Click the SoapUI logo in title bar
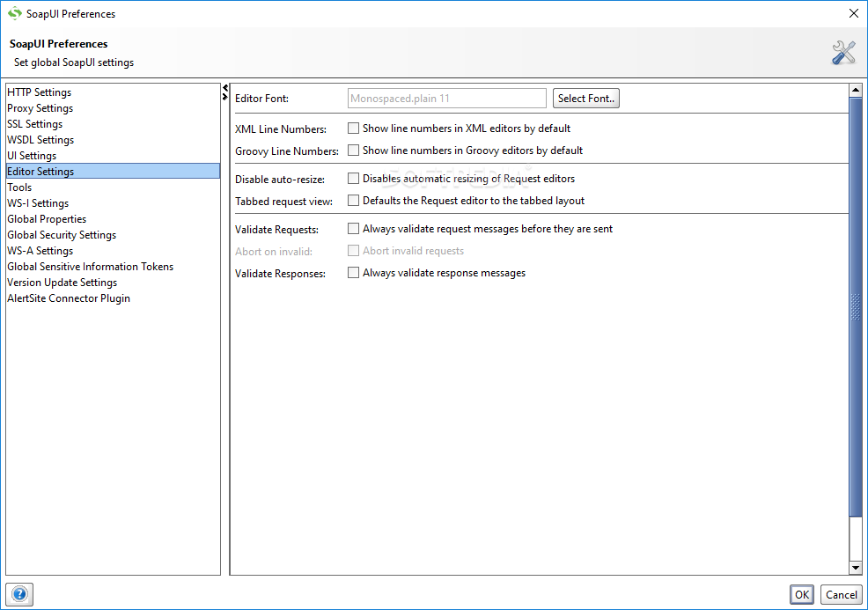868x610 pixels. click(14, 13)
